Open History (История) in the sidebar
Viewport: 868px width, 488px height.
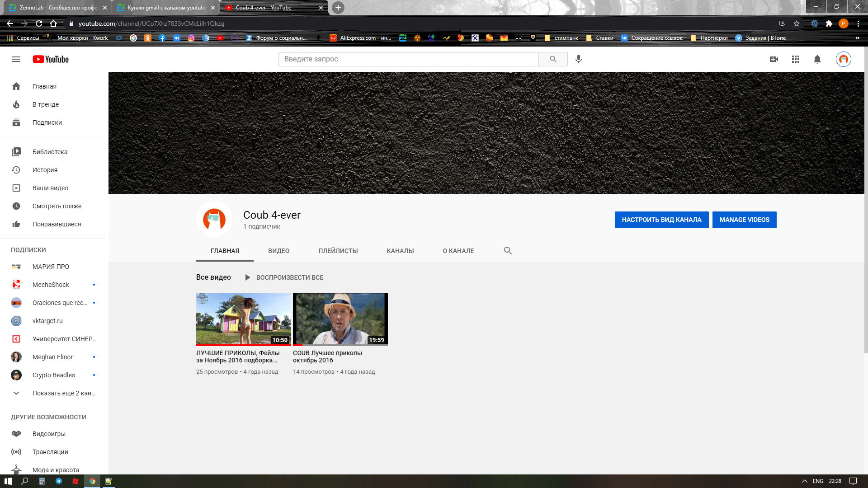[45, 170]
